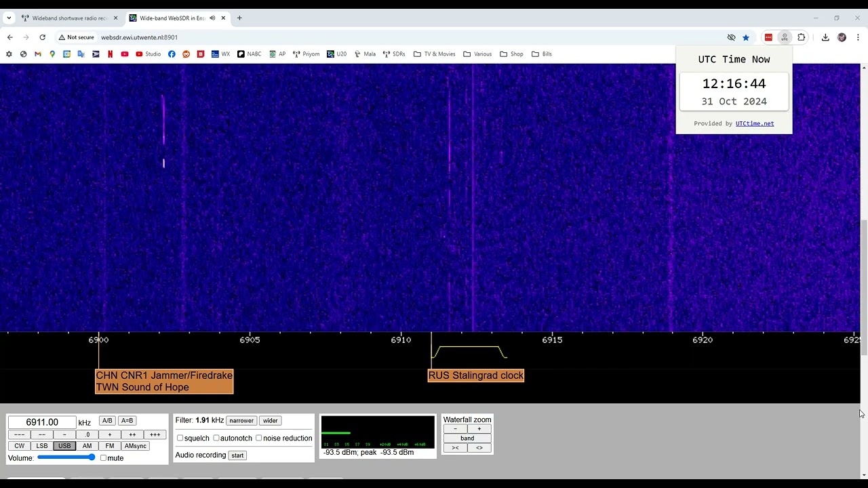
Task: Switch to Wideband shortwave radio receiver tab
Action: (70, 18)
